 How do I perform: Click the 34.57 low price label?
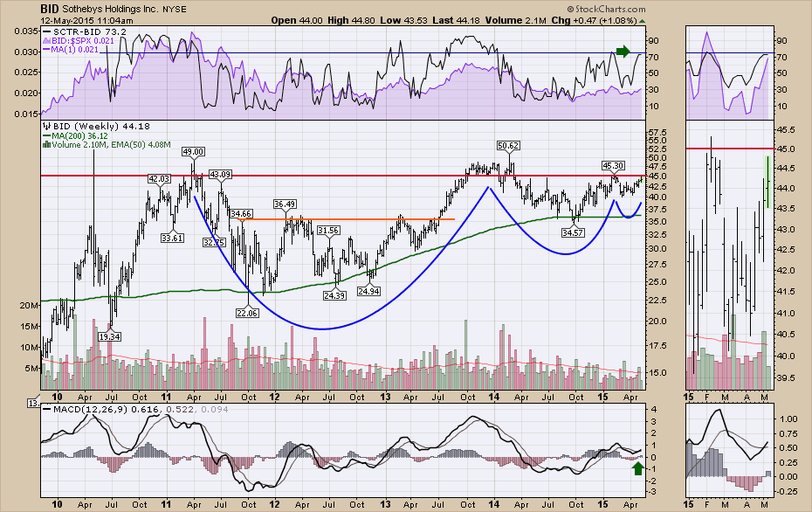[573, 233]
